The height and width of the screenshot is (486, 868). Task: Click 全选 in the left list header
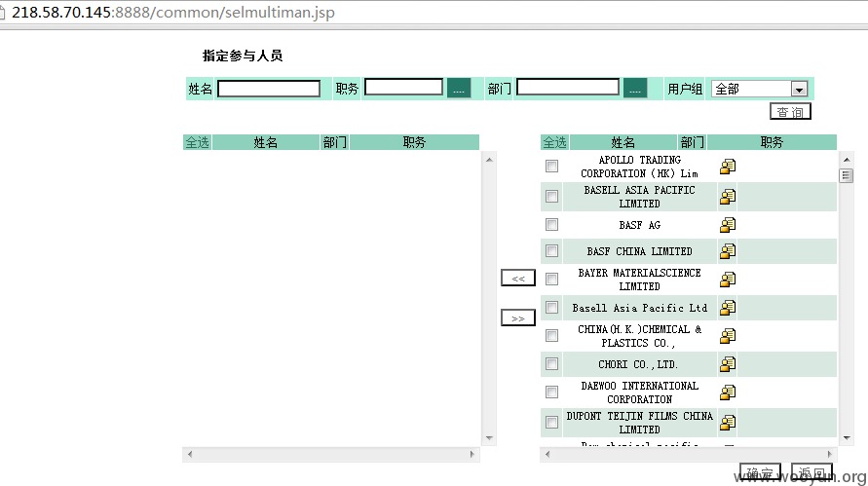tap(197, 142)
